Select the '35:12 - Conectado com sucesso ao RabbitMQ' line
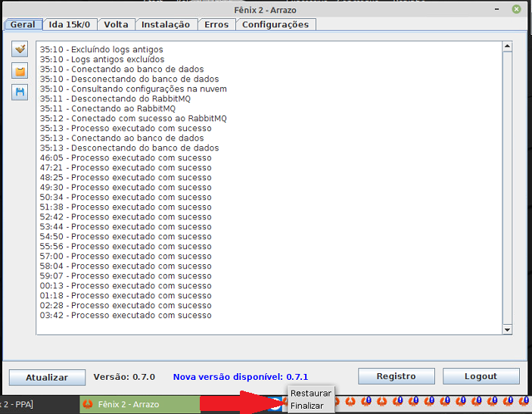 point(133,118)
